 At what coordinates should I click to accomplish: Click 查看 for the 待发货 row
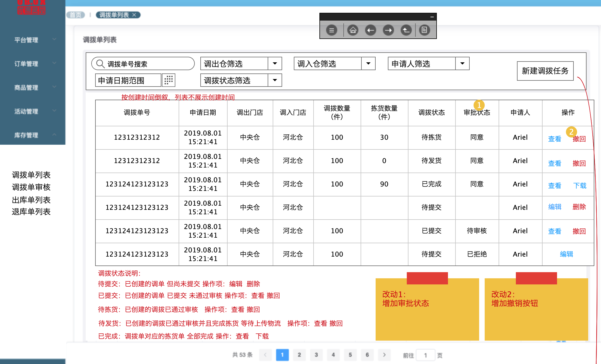(x=555, y=163)
